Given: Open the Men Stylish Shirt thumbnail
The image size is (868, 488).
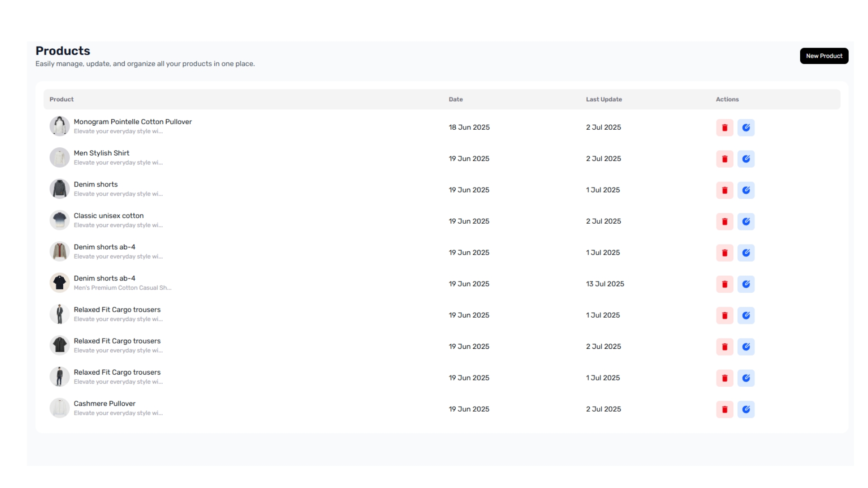Looking at the screenshot, I should point(59,158).
